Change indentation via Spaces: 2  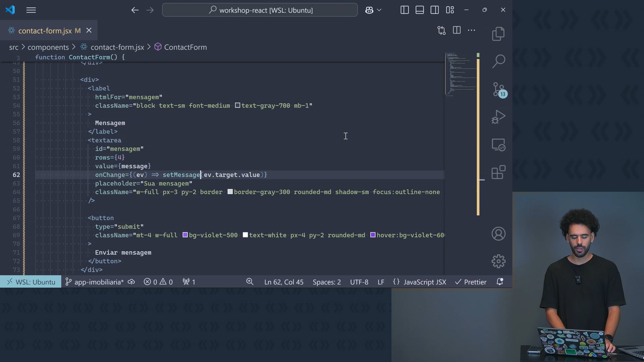(x=327, y=282)
